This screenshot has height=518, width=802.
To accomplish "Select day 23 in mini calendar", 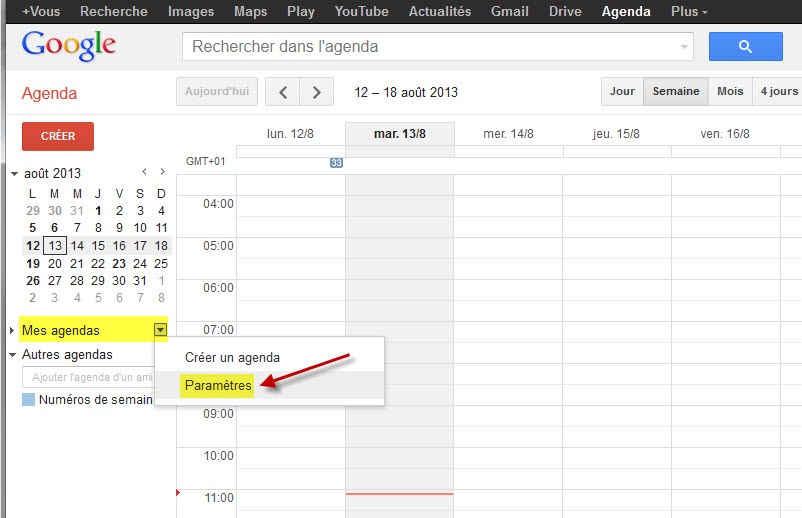I will coord(119,263).
